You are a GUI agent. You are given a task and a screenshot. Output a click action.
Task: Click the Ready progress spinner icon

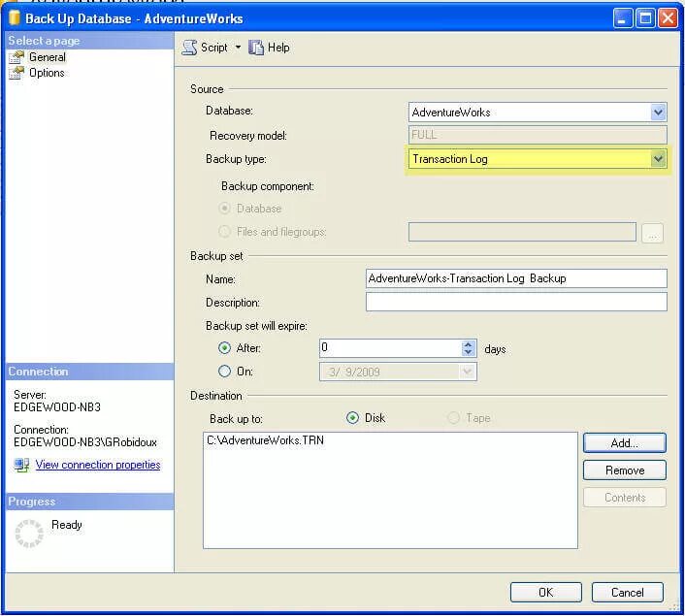pos(29,534)
